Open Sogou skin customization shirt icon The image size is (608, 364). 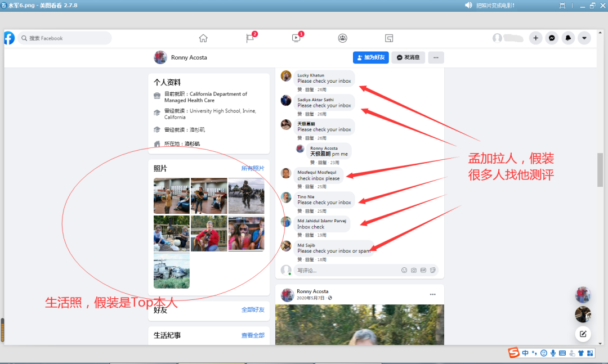[x=581, y=353]
